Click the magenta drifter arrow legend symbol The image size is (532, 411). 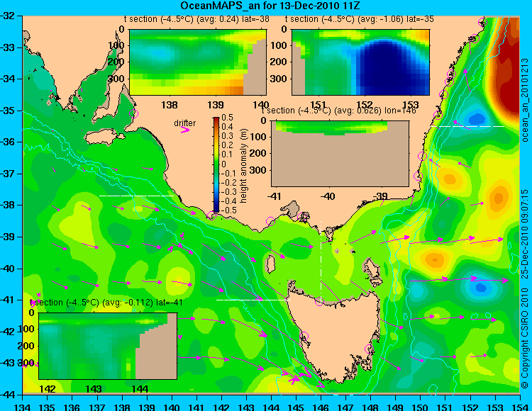click(x=185, y=130)
